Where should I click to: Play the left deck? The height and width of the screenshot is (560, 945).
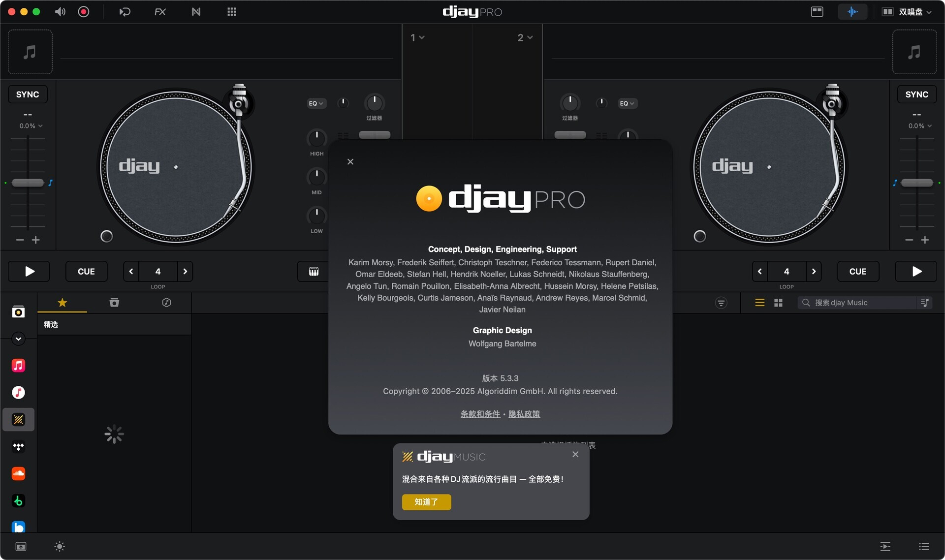29,271
